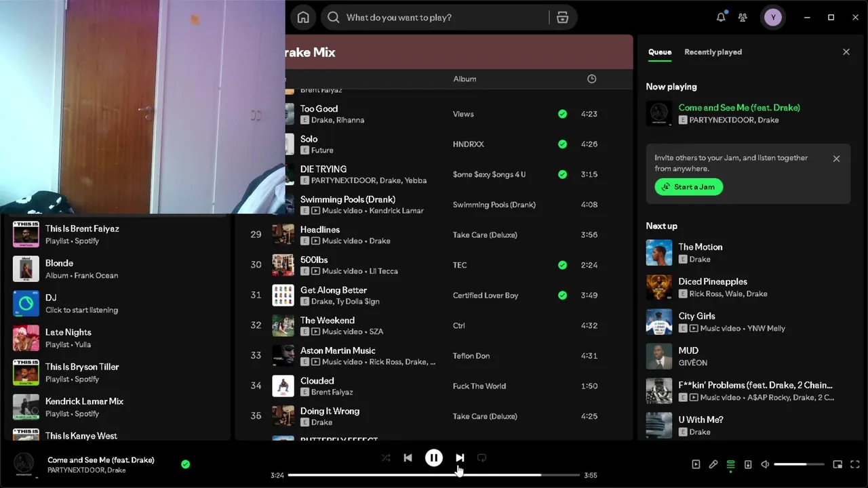868x488 pixels.
Task: Play Doing It Wrong track
Action: (x=434, y=416)
